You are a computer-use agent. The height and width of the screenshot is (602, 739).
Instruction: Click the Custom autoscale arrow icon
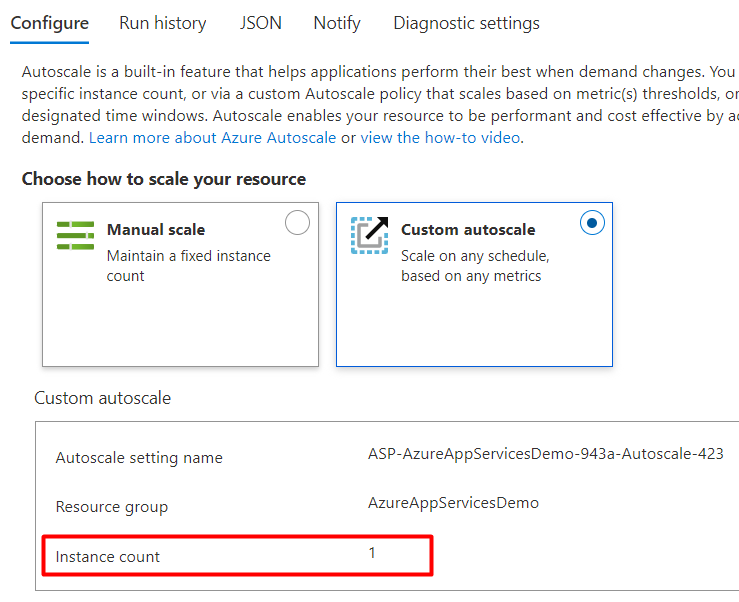pos(369,235)
